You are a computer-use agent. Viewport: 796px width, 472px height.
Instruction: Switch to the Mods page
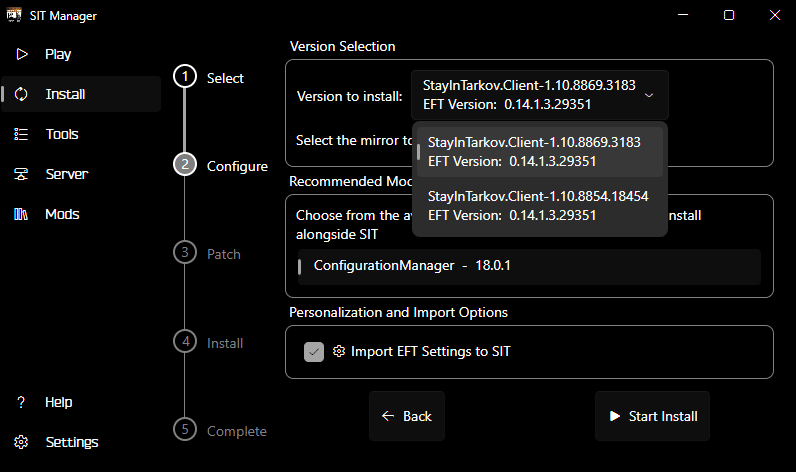point(81,214)
